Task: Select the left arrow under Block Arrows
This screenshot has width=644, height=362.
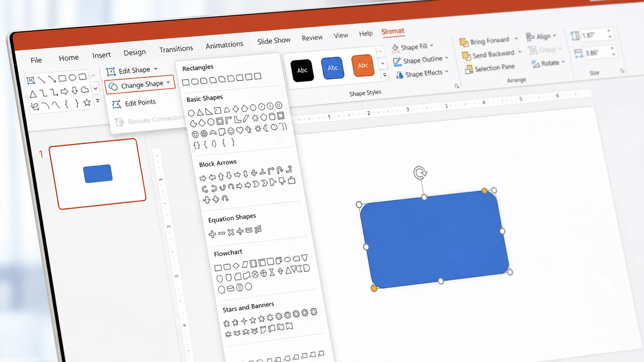Action: pyautogui.click(x=212, y=177)
